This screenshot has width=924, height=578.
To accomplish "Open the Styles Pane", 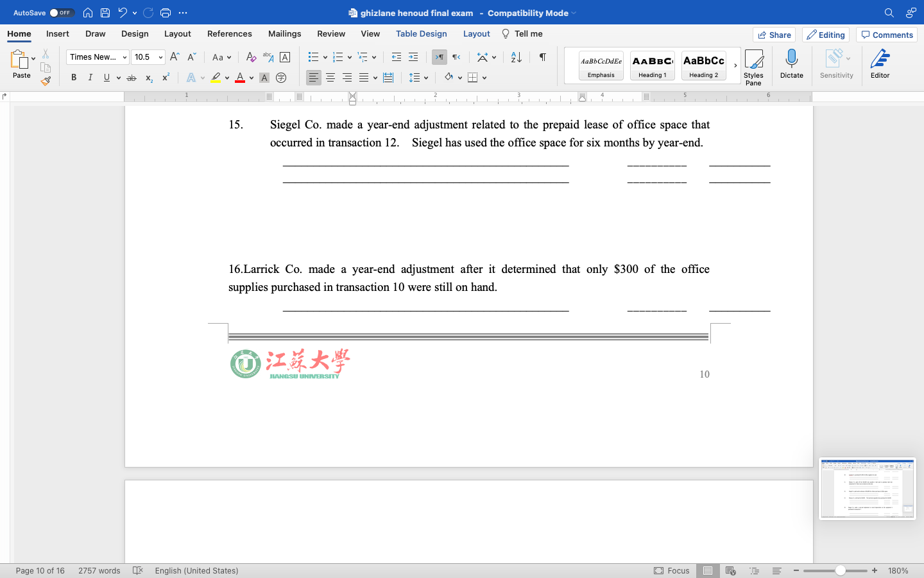I will [753, 64].
